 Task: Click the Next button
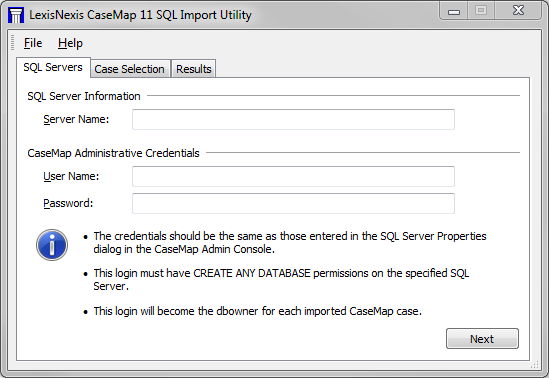(482, 338)
